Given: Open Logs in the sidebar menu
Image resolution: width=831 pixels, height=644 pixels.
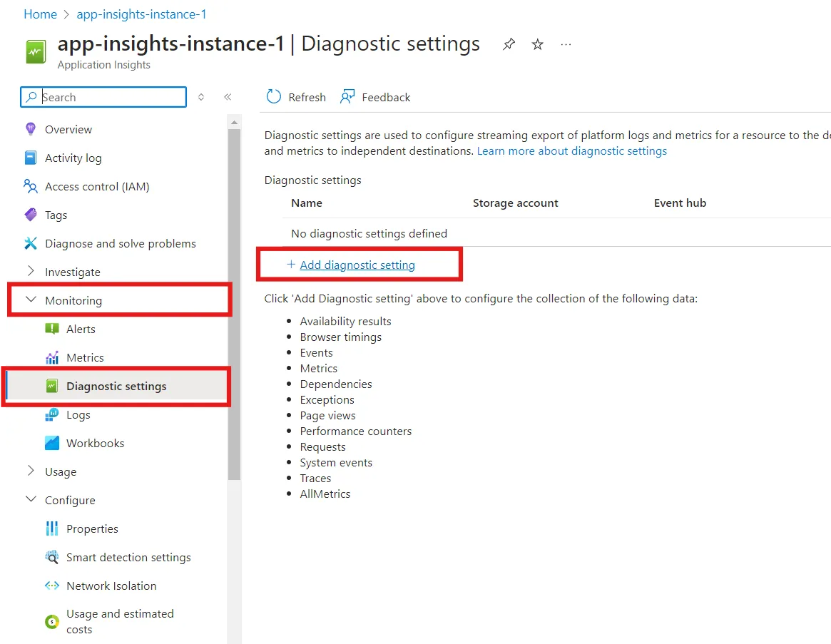Looking at the screenshot, I should 78,415.
